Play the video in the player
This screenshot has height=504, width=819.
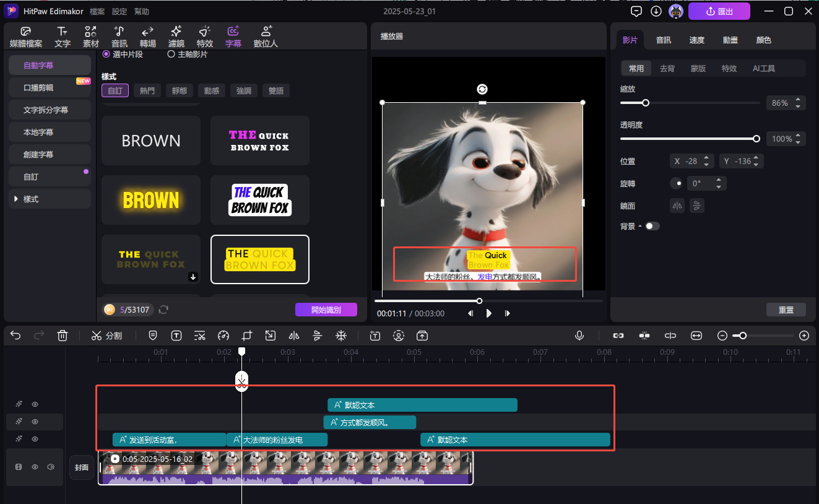489,313
